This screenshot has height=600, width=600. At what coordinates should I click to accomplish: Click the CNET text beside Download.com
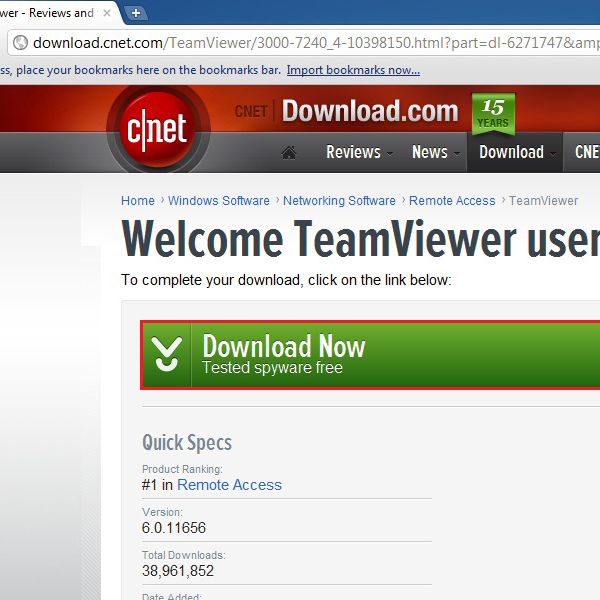(251, 111)
